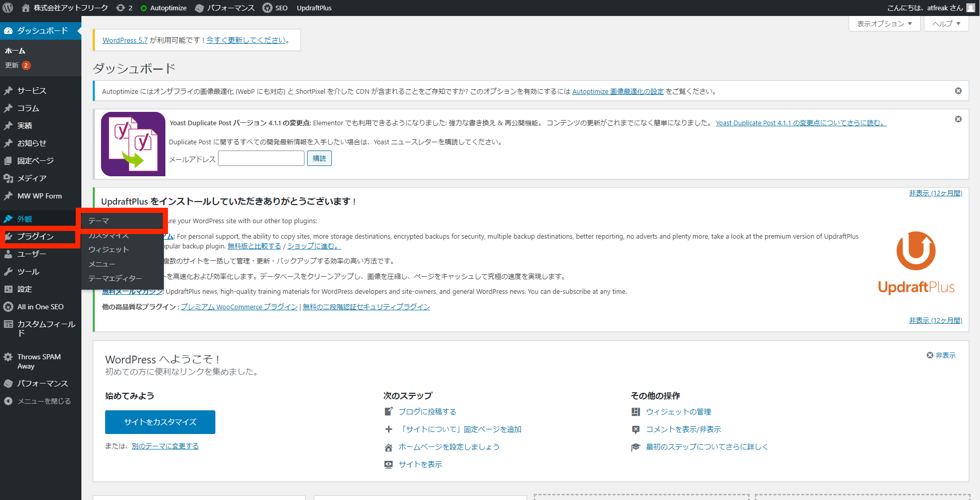Click 「サイトについて」固定ページを追加 link
980x500 pixels.
[460, 429]
